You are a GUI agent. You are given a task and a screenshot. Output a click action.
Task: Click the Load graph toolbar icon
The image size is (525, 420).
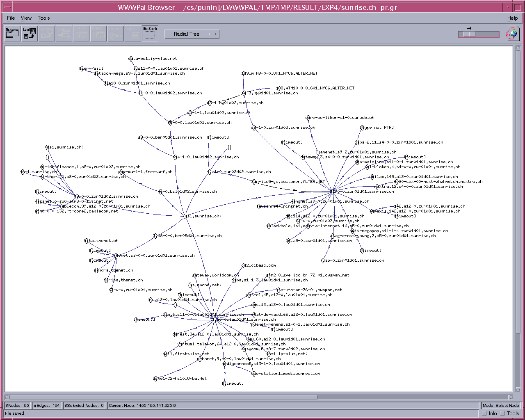pos(30,34)
